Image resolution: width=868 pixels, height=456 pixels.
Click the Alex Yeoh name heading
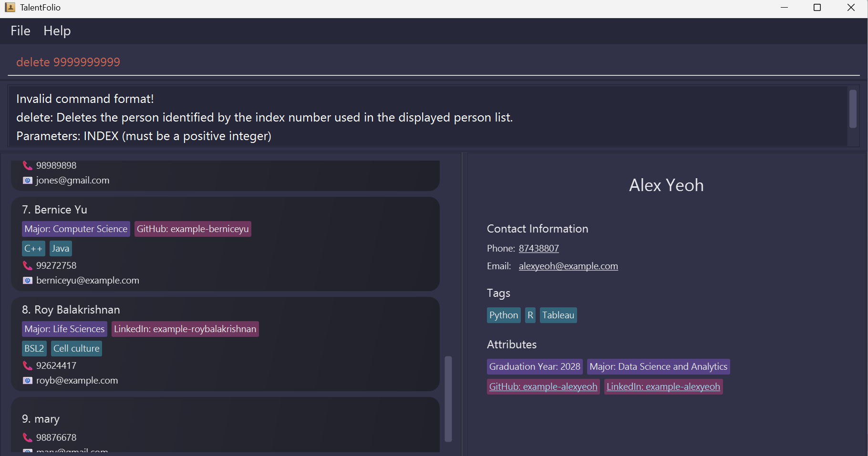(666, 185)
